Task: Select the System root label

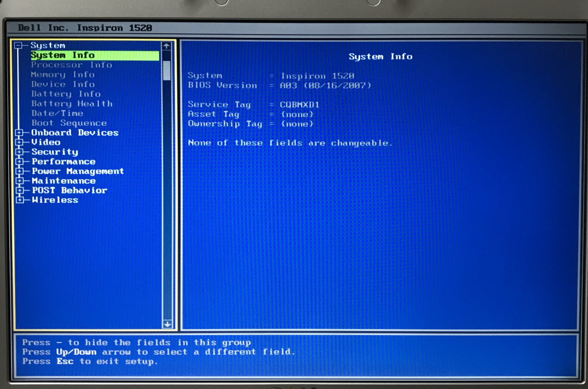Action: 48,45
